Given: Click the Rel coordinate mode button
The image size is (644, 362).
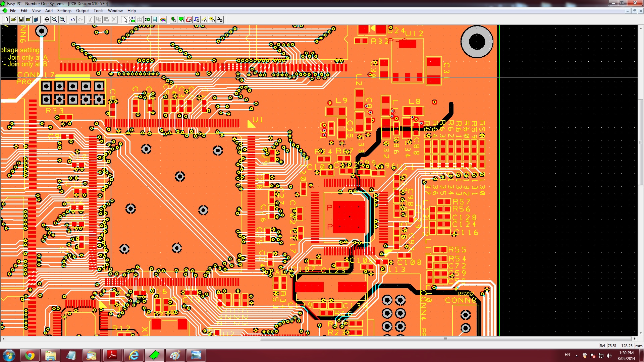Looking at the screenshot, I should 602,346.
